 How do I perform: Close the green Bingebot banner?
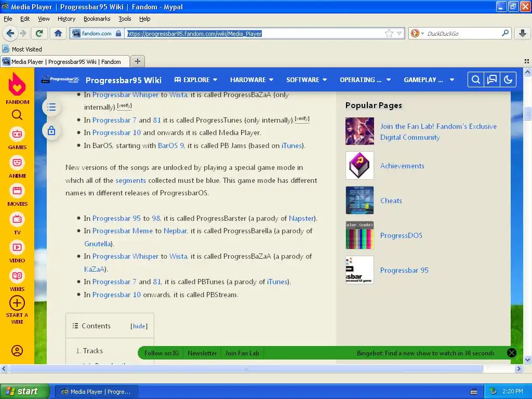(x=511, y=353)
